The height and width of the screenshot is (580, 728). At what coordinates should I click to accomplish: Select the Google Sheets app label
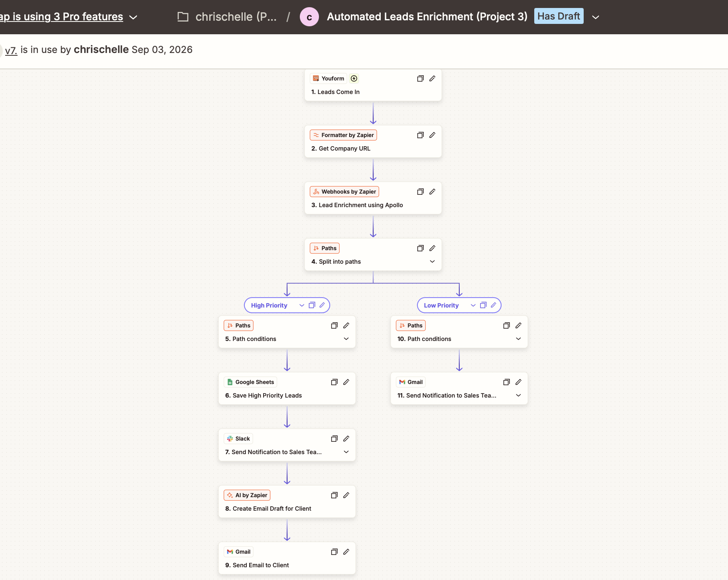click(x=250, y=382)
